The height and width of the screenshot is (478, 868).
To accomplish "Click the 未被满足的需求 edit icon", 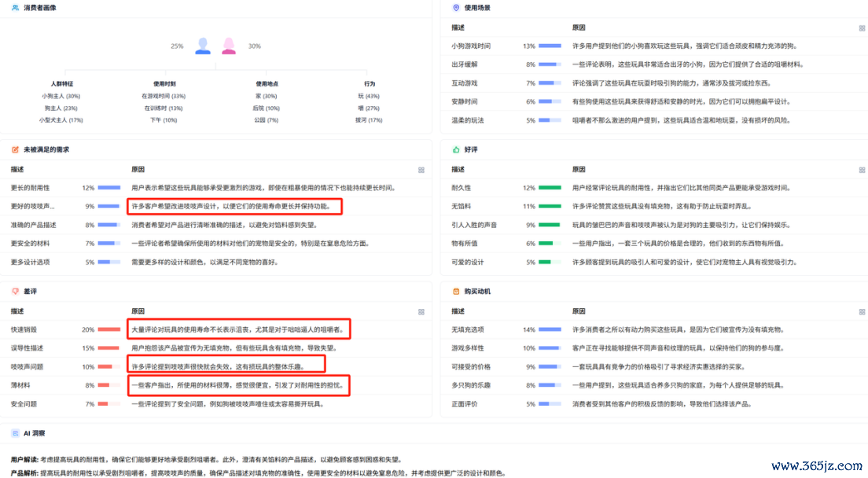I will click(x=15, y=149).
